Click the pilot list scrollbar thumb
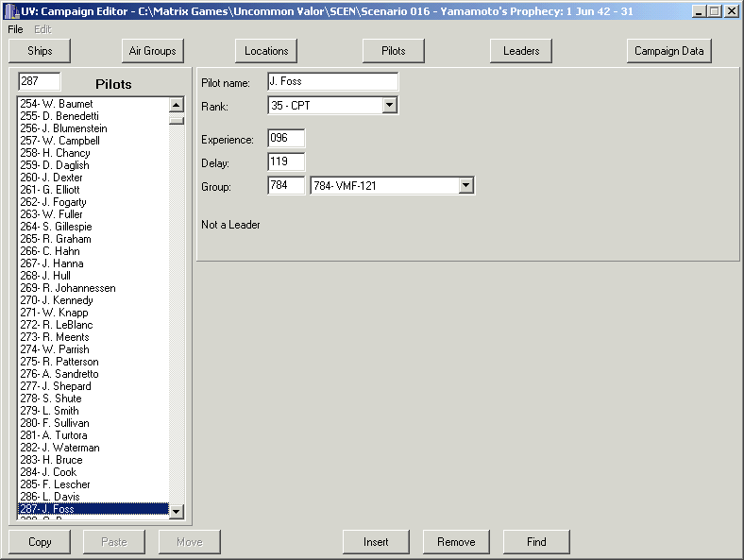The height and width of the screenshot is (560, 744). point(177,121)
